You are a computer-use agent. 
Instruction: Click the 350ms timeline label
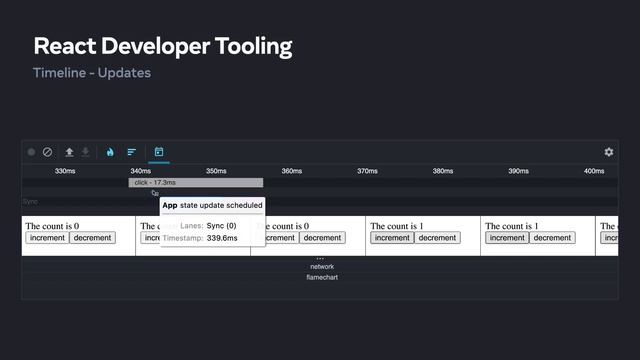(216, 171)
